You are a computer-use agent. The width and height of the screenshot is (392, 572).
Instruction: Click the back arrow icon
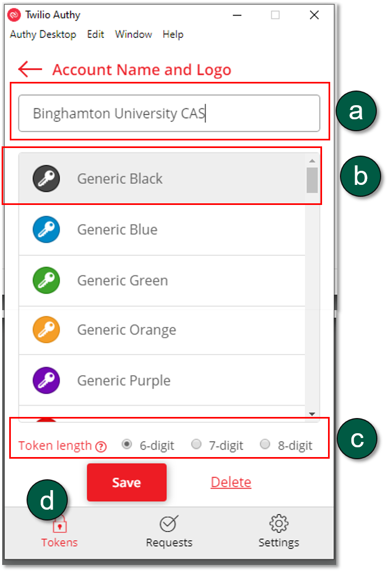(x=30, y=69)
